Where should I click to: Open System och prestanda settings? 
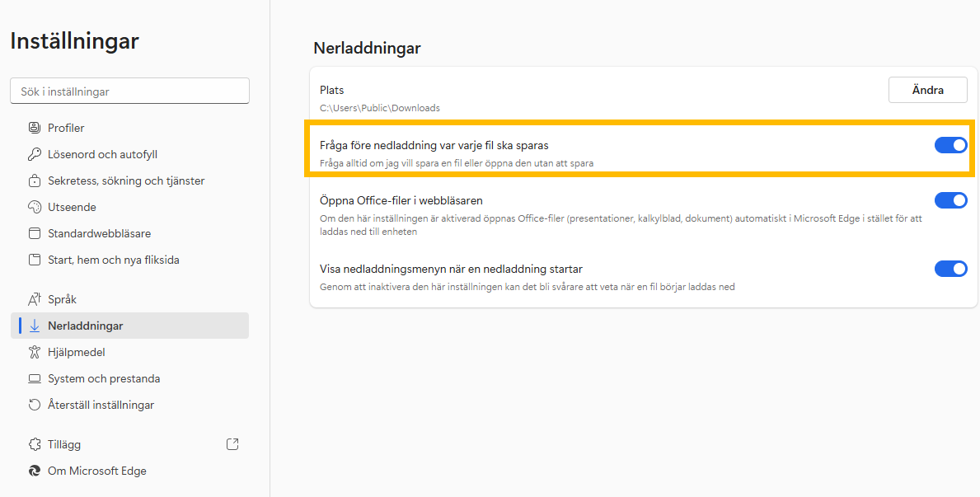coord(104,378)
